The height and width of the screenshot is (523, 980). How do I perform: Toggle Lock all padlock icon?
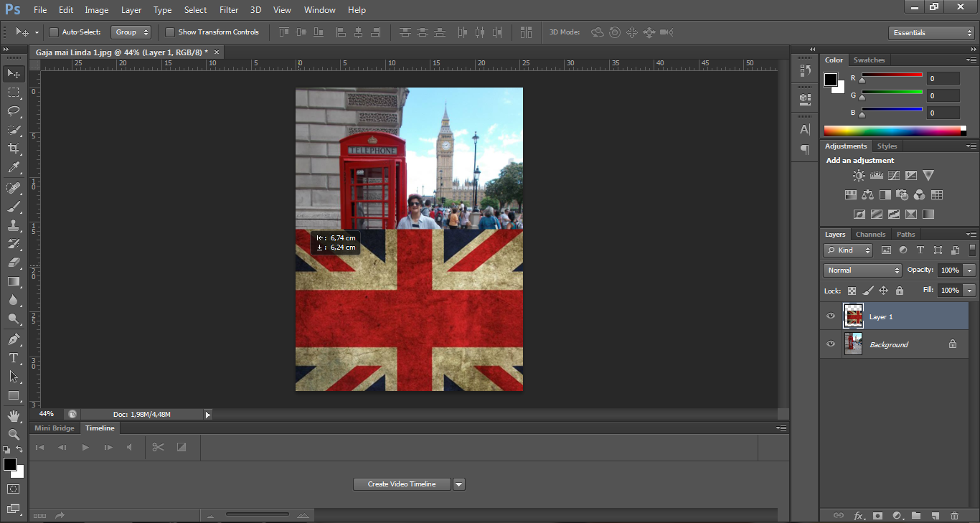click(x=899, y=291)
